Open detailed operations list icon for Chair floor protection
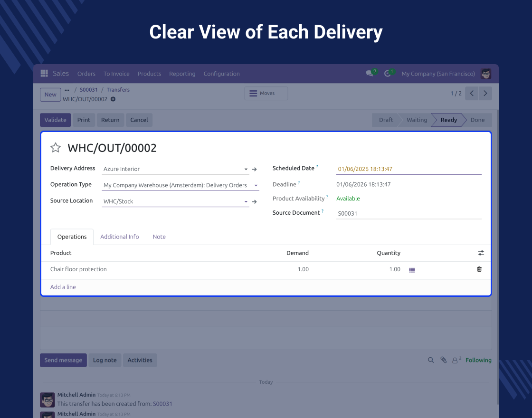 click(x=412, y=270)
